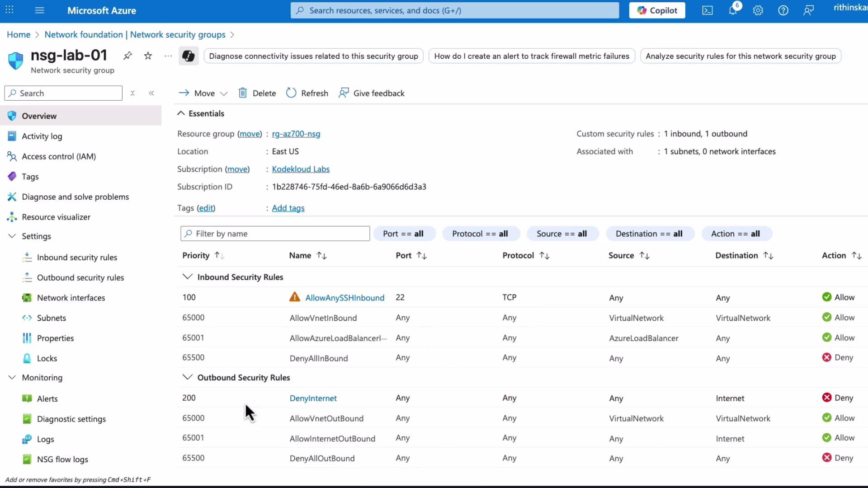Open the AllowAnySSHInbound rule

click(345, 297)
